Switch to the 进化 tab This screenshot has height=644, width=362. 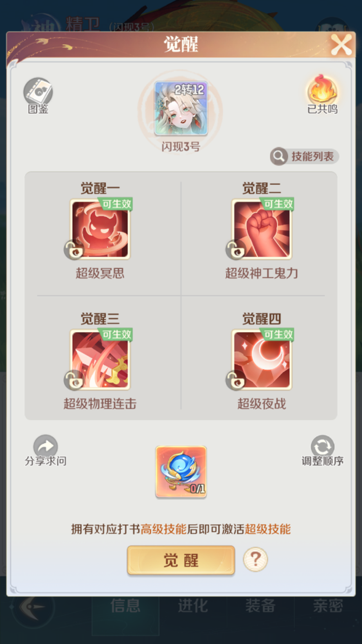193,606
